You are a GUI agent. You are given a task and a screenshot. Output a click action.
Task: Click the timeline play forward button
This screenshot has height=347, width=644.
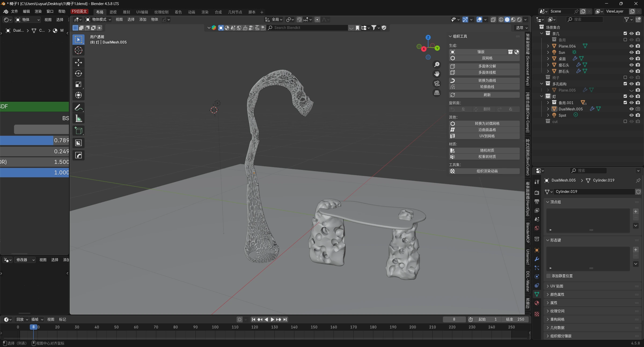pyautogui.click(x=272, y=319)
